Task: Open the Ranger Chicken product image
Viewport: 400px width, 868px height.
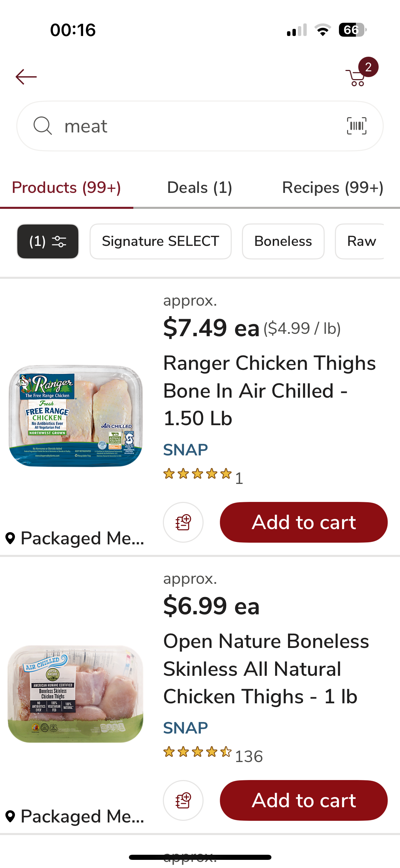Action: [75, 416]
